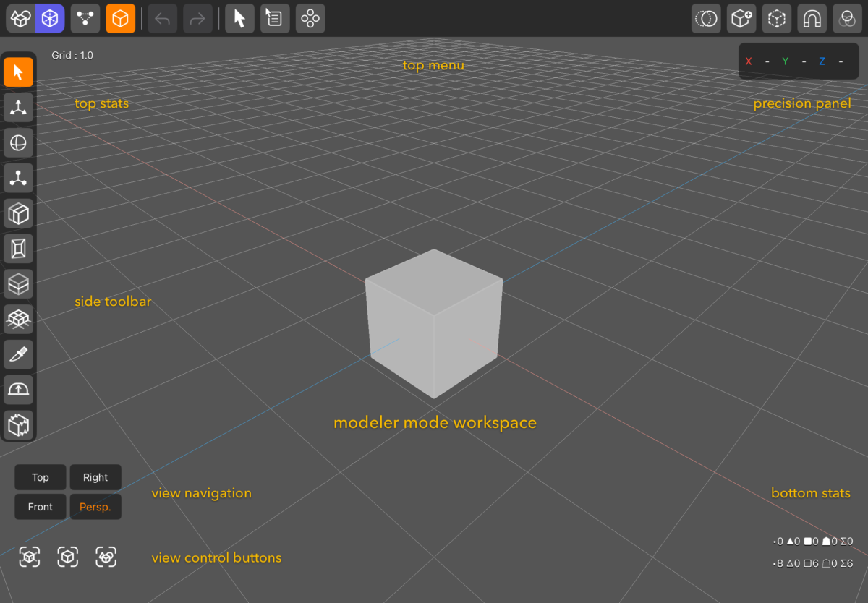
Task: Select the extrude cube tool in side toolbar
Action: 19,213
